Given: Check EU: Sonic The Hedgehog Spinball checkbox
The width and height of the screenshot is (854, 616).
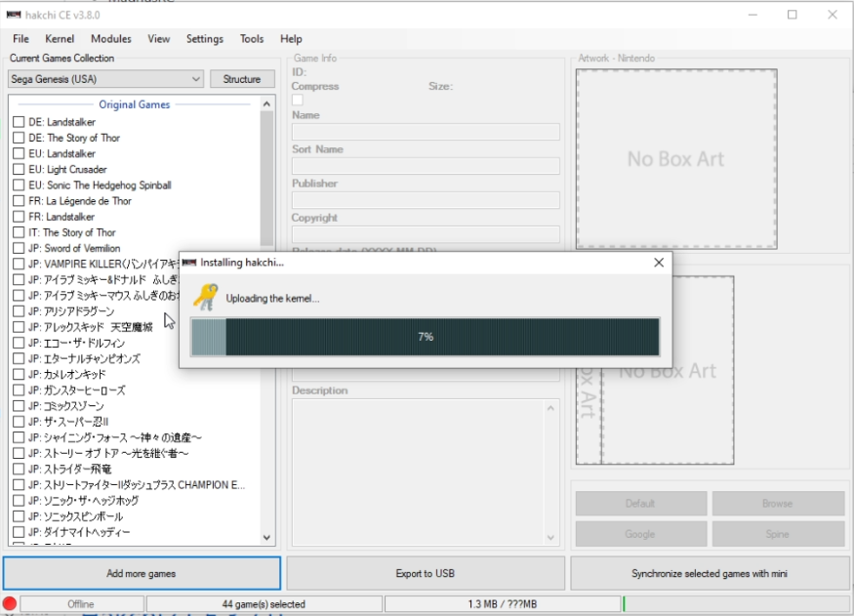Looking at the screenshot, I should (x=19, y=185).
